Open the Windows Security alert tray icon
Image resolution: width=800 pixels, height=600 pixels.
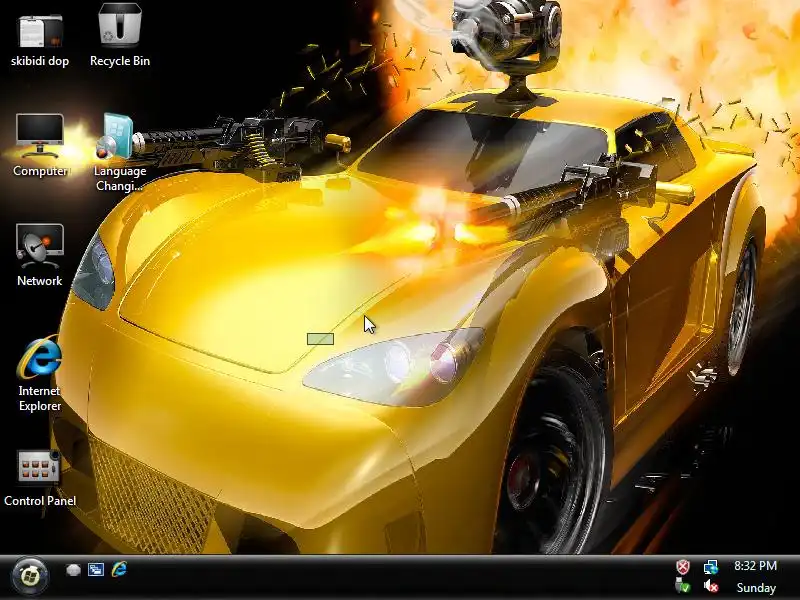(x=683, y=566)
